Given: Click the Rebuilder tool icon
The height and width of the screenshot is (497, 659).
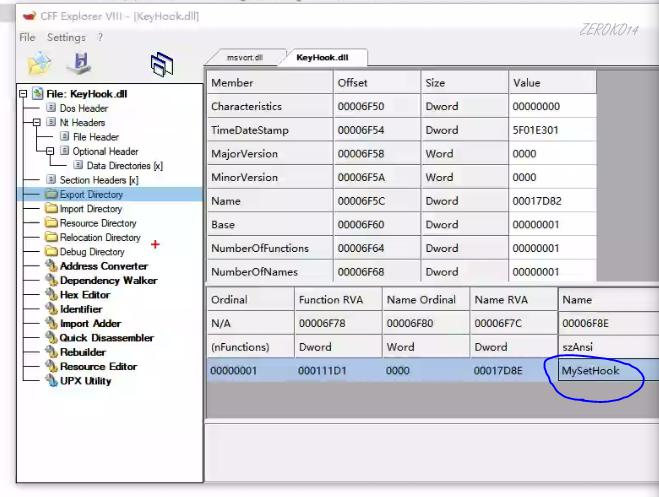Looking at the screenshot, I should click(51, 352).
